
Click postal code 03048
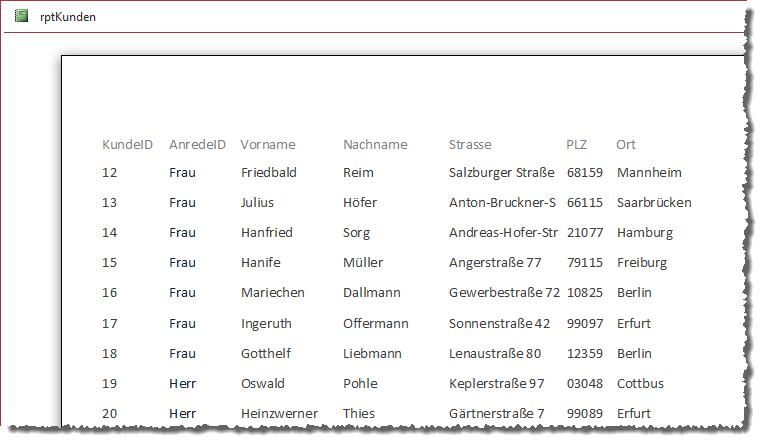pyautogui.click(x=585, y=384)
